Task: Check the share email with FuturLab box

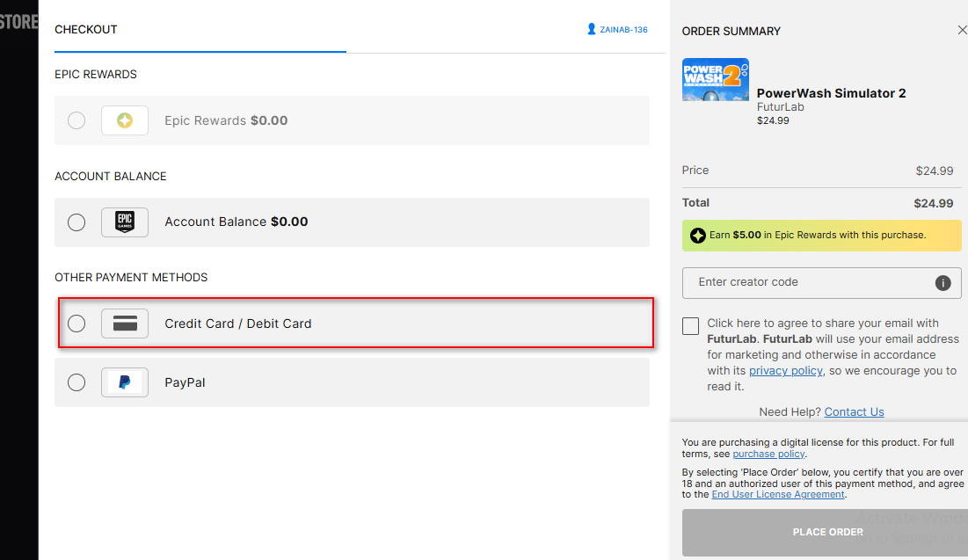Action: 691,326
